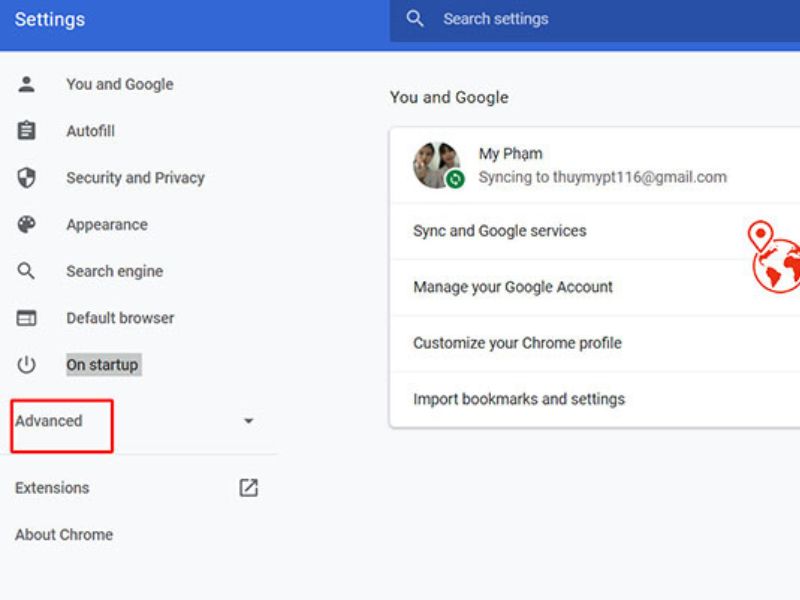Click the Appearance palette icon

tap(26, 224)
